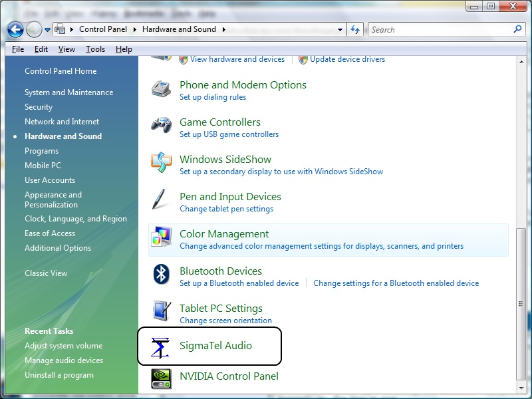Click Hardware and Sound in breadcrumb
532x399 pixels.
[x=179, y=29]
